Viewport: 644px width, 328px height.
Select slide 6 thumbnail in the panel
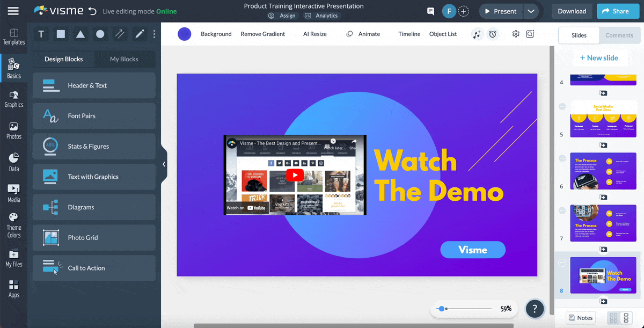[603, 172]
